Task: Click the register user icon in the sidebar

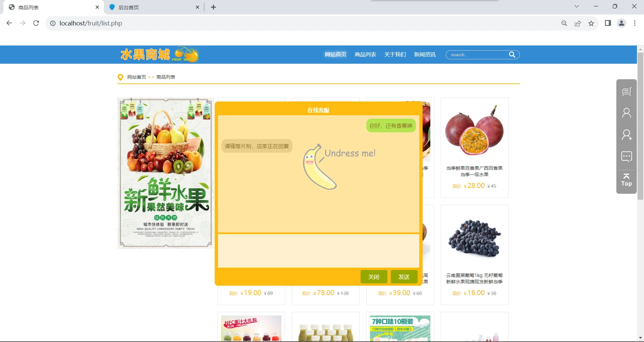Action: pos(627,135)
